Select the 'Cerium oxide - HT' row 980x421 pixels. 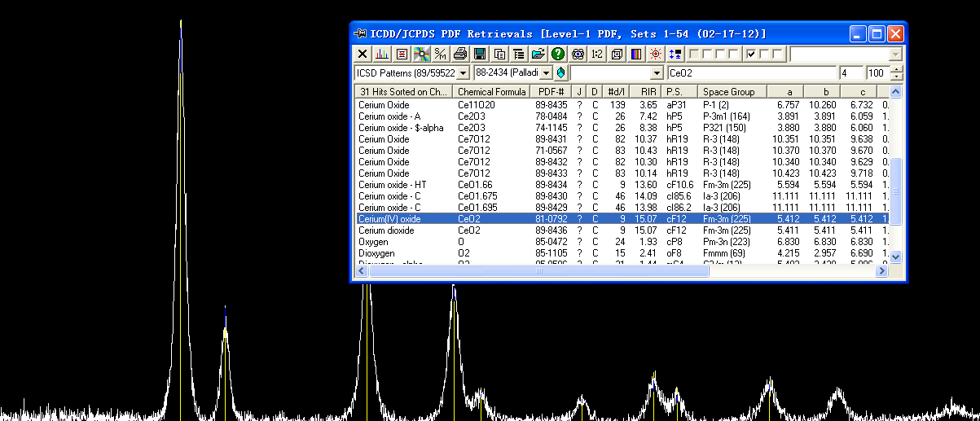(x=622, y=185)
